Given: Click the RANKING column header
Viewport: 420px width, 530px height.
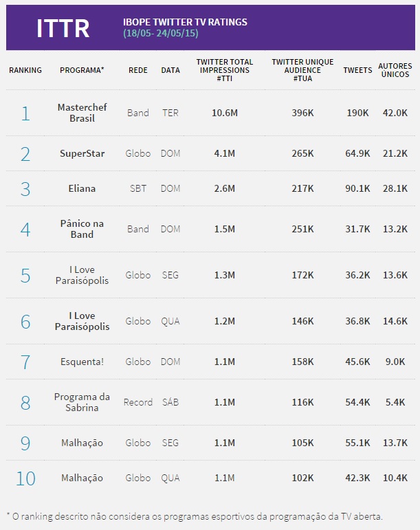Looking at the screenshot, I should 25,70.
